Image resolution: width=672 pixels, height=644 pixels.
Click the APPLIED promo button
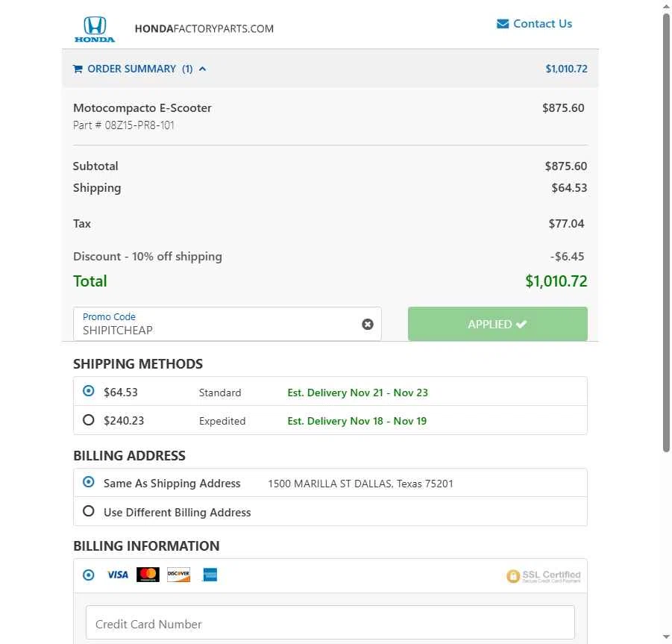(x=497, y=324)
